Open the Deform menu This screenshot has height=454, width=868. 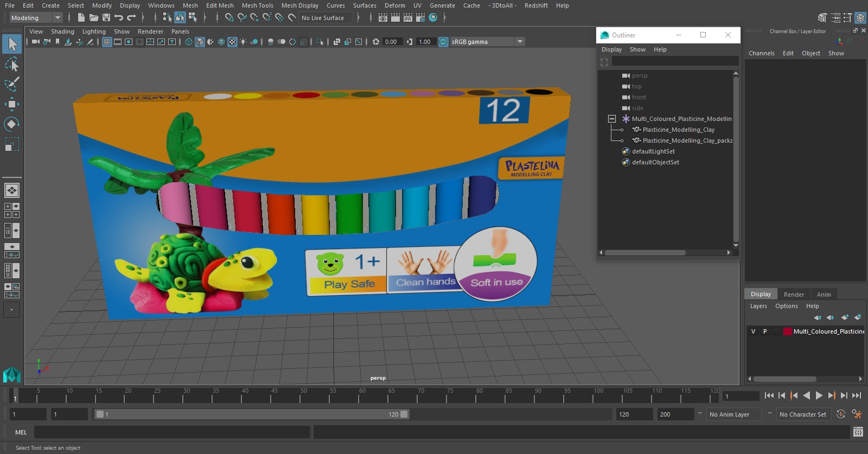coord(394,5)
